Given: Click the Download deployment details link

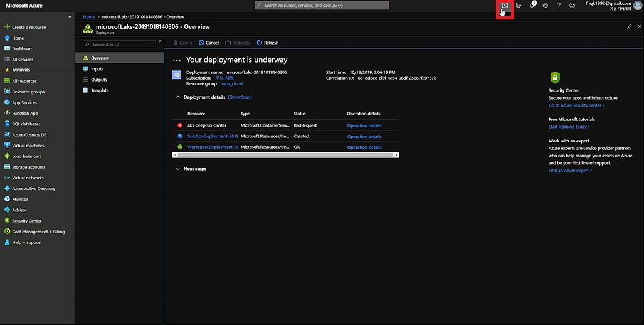Looking at the screenshot, I should coord(240,97).
